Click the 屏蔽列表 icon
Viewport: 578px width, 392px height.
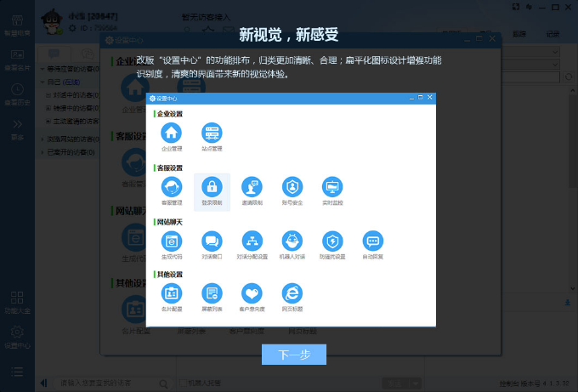coord(212,293)
